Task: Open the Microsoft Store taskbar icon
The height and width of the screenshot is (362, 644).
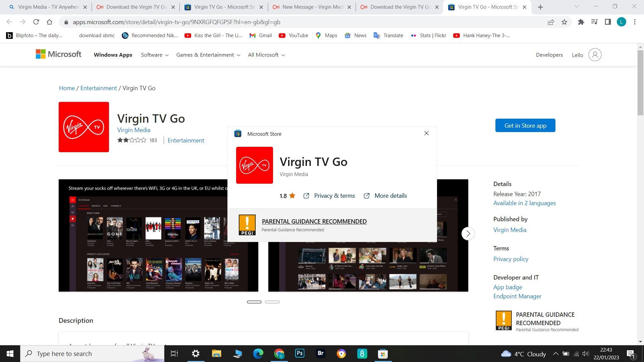Action: [382, 353]
